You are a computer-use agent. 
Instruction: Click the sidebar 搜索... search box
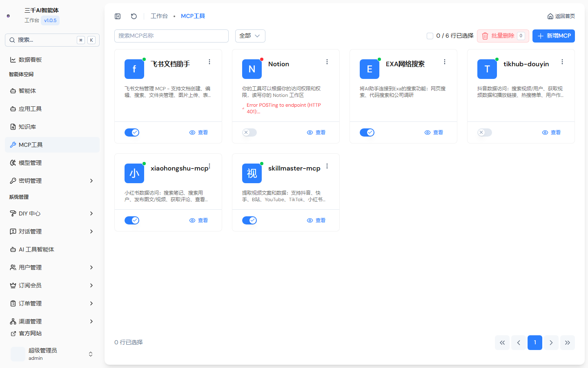tap(52, 40)
